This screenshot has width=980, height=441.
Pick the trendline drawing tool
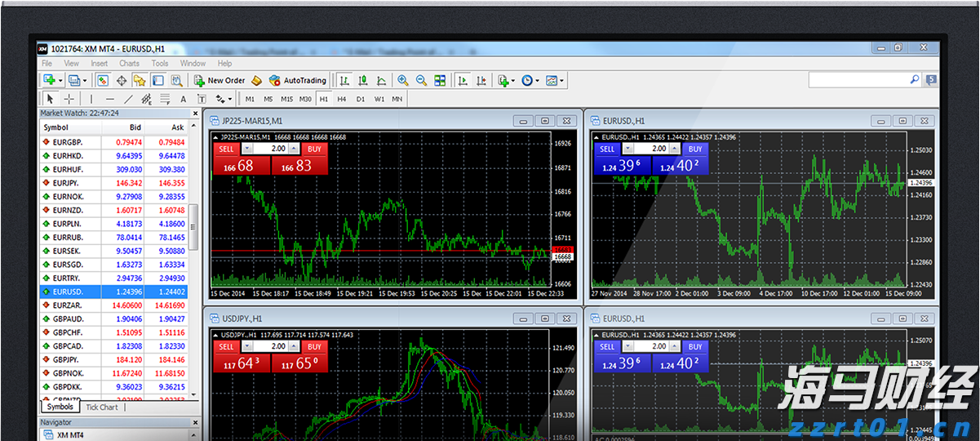tap(128, 99)
